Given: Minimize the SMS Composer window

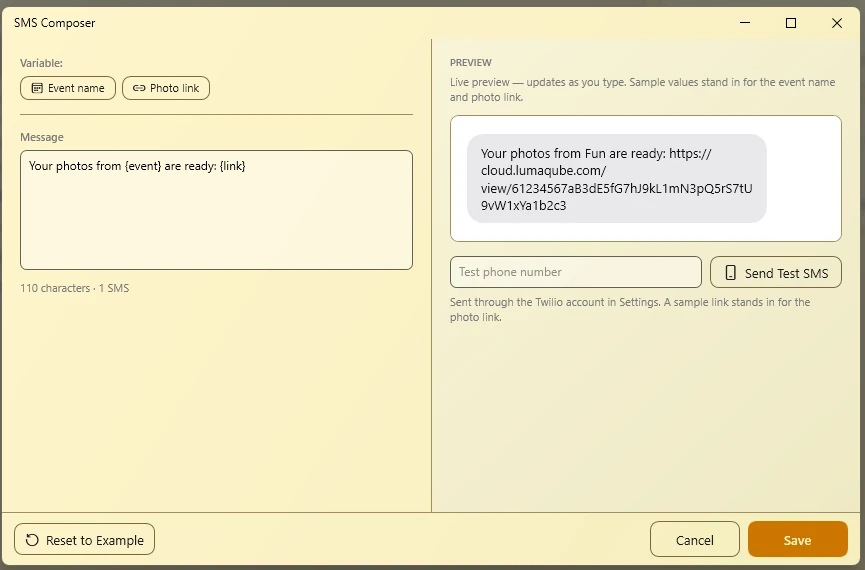Looking at the screenshot, I should pyautogui.click(x=745, y=23).
